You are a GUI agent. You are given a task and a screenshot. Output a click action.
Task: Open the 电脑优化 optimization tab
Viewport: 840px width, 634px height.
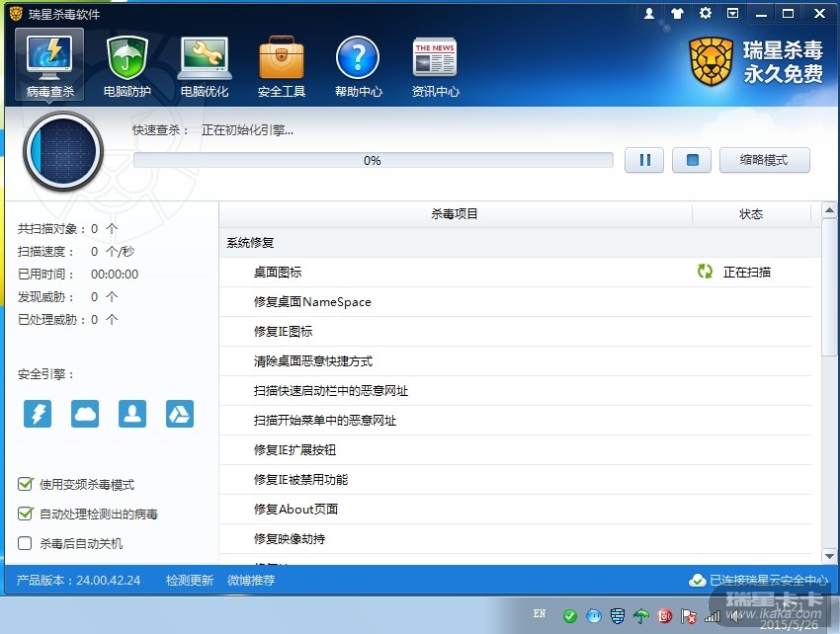pyautogui.click(x=205, y=66)
